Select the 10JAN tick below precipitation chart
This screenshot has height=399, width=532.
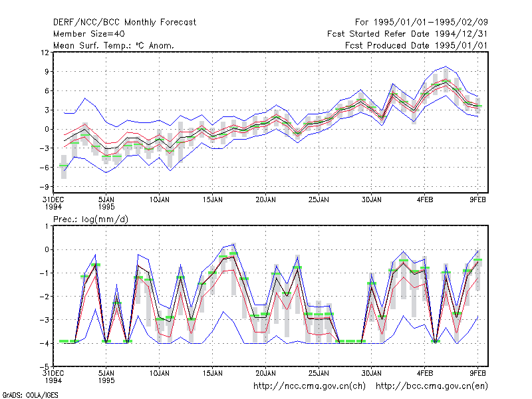coord(159,373)
